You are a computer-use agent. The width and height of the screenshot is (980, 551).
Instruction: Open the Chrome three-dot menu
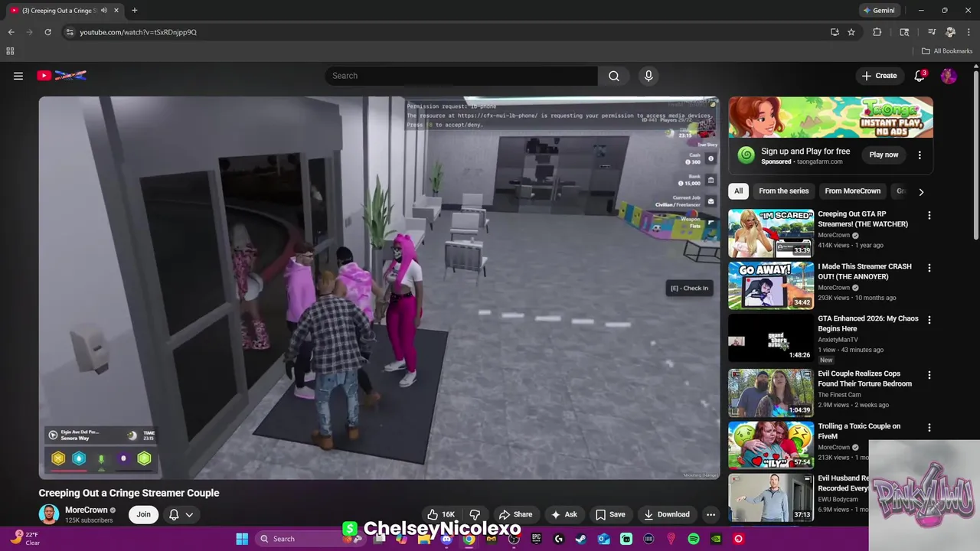(x=969, y=32)
